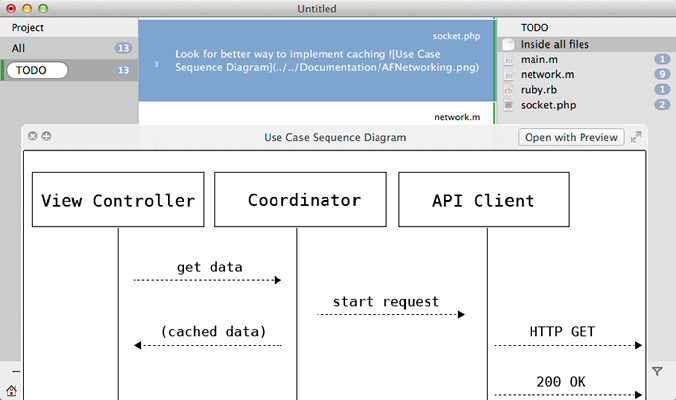Click the network.m file icon

click(x=508, y=75)
